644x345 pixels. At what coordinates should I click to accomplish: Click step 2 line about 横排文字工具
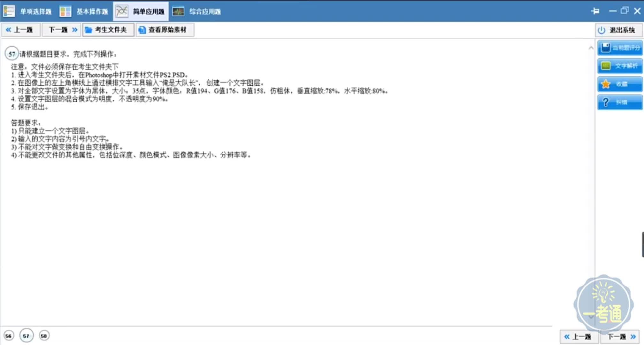[x=137, y=83]
